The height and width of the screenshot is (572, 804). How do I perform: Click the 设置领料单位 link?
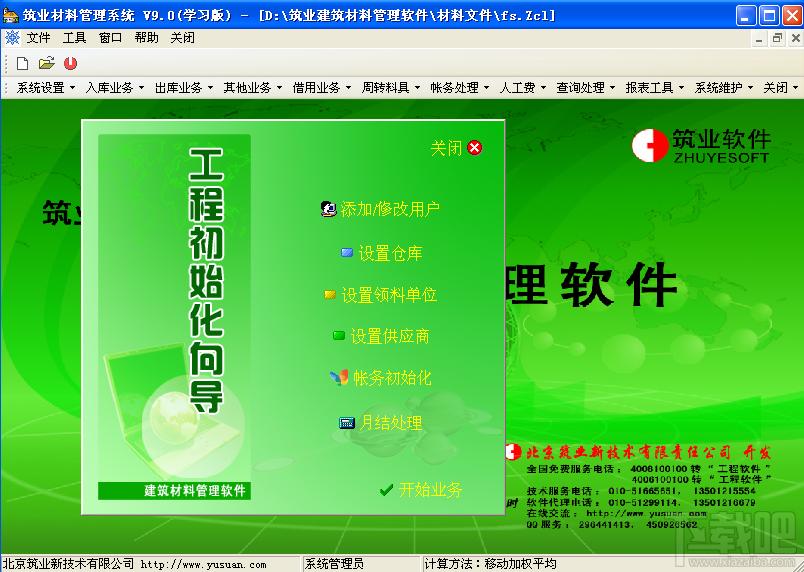389,295
